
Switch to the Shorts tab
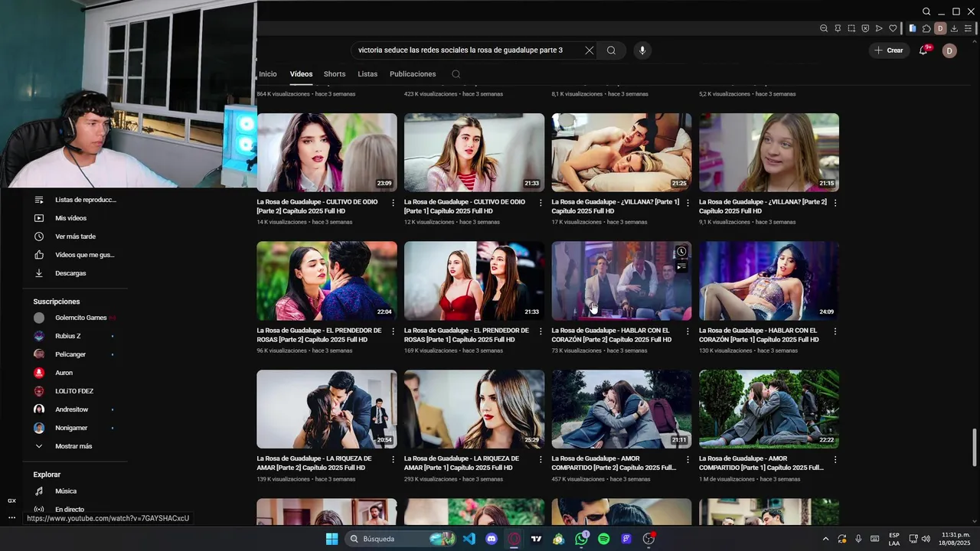pyautogui.click(x=335, y=74)
